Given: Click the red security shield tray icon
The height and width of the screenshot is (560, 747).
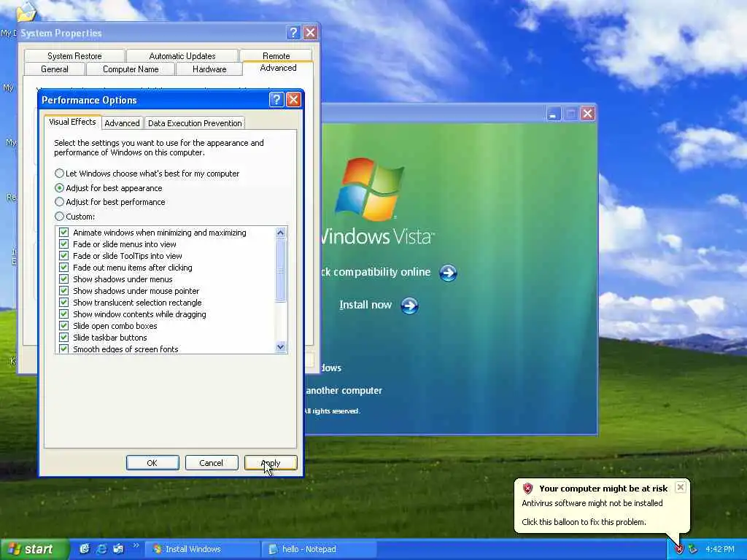Looking at the screenshot, I should coord(679,550).
